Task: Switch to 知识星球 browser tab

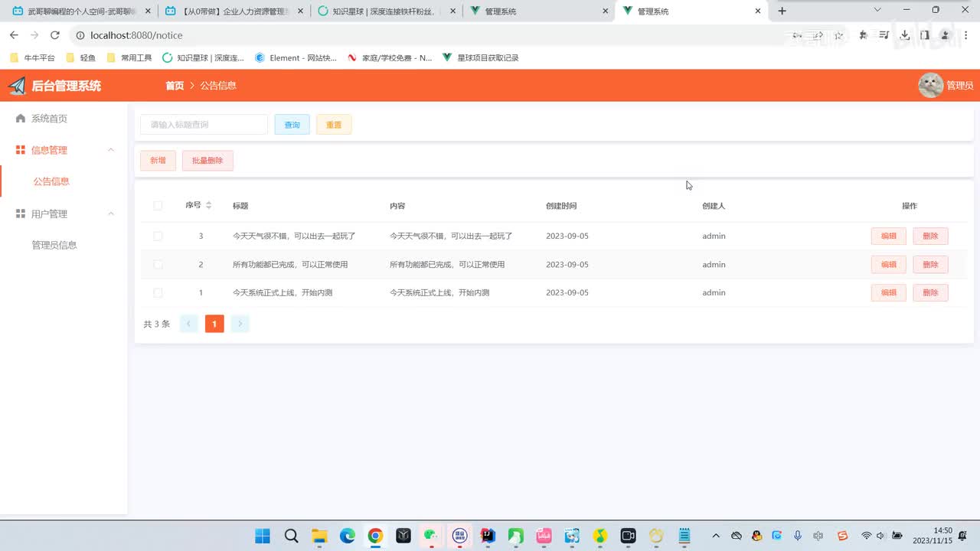Action: click(386, 11)
